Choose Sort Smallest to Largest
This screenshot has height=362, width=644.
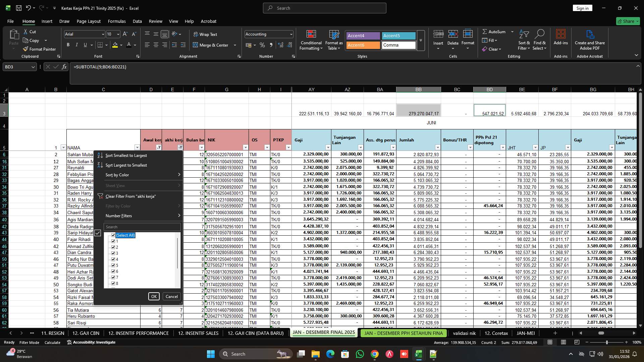[126, 155]
